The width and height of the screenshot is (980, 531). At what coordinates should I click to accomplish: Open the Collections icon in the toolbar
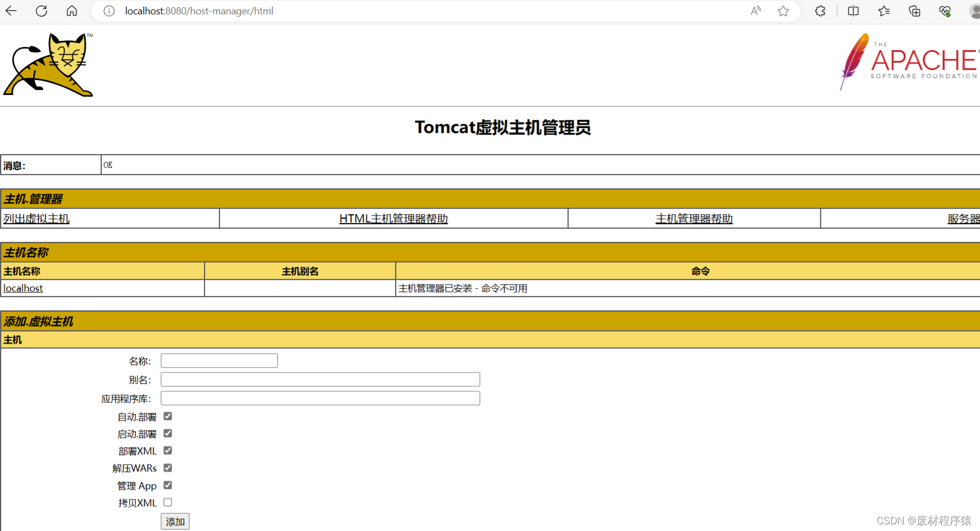pos(884,11)
